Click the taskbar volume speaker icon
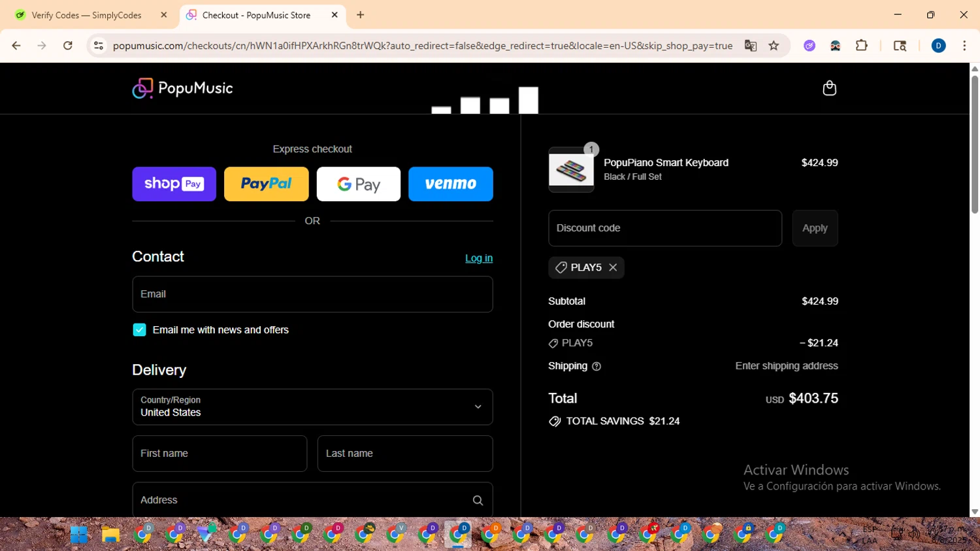 (915, 535)
